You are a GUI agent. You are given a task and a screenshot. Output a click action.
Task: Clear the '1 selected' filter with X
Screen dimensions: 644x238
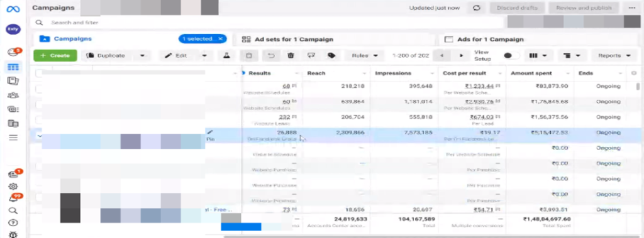221,39
